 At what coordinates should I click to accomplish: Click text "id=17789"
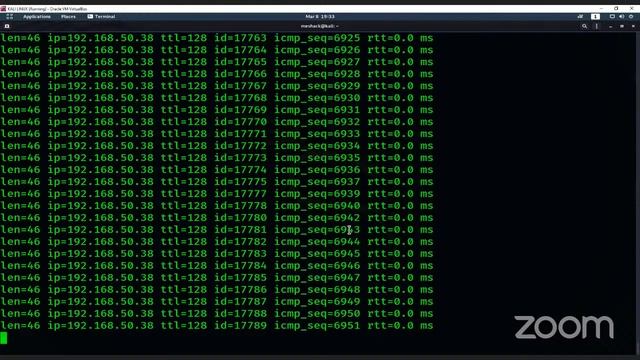point(240,326)
